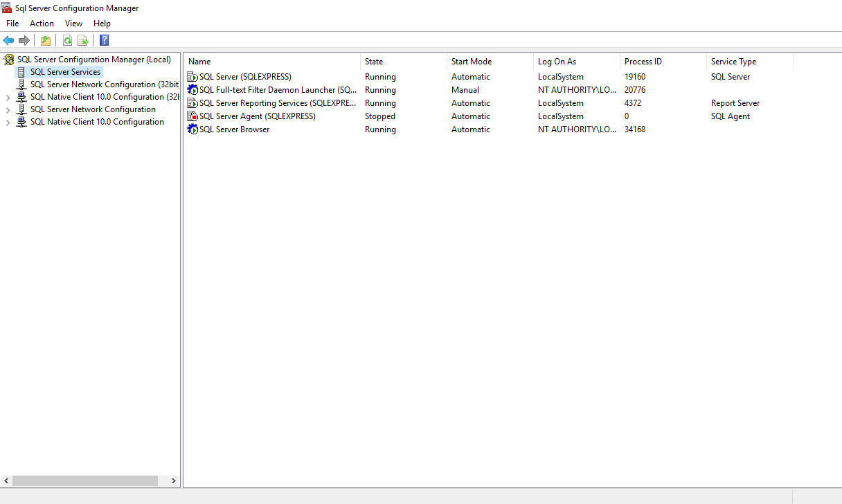Click process ID 20776
The image size is (842, 504).
pos(635,90)
